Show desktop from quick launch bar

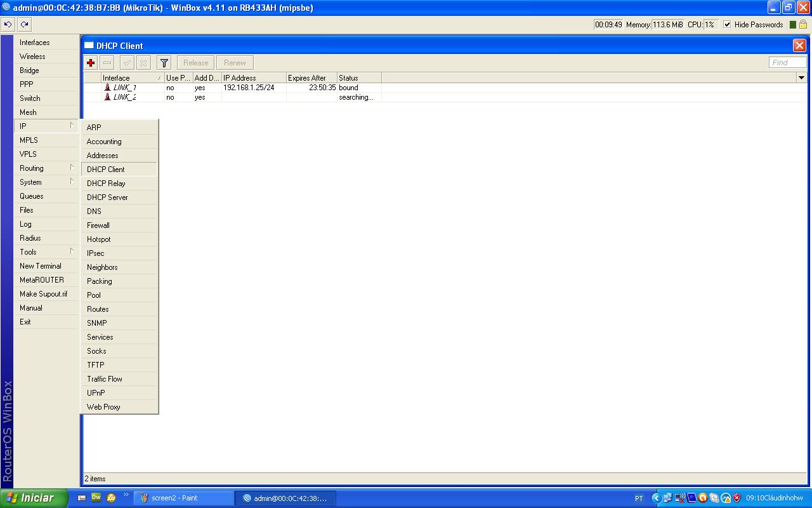click(x=82, y=498)
